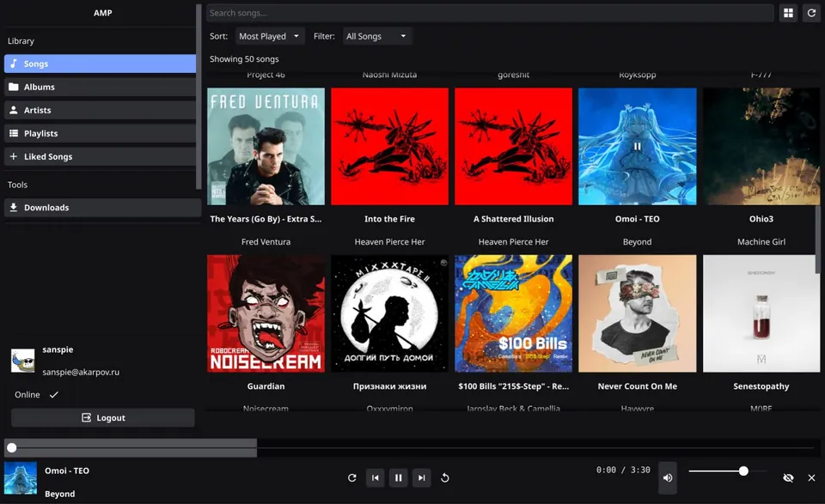
Task: Click the counterclockwise replay icon in the player
Action: tap(444, 477)
